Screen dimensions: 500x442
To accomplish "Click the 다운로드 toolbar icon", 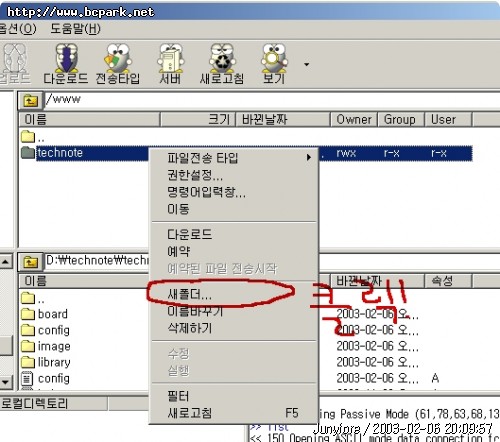I will click(x=66, y=64).
